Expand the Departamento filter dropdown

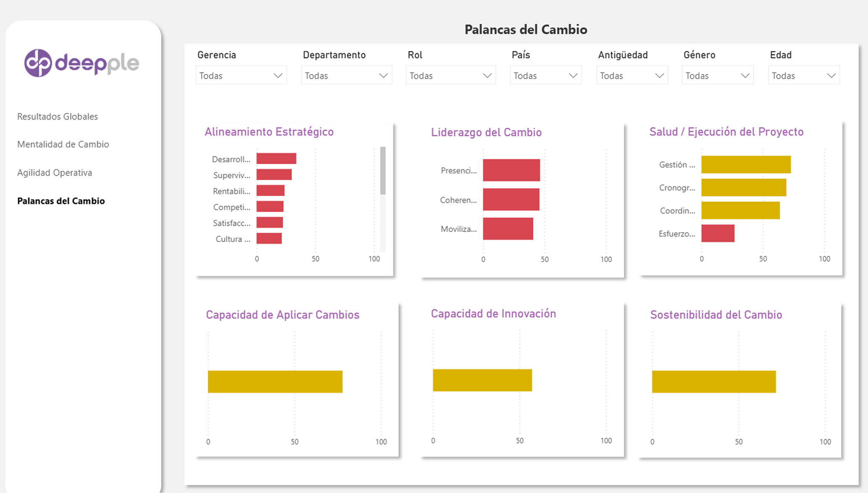click(346, 76)
